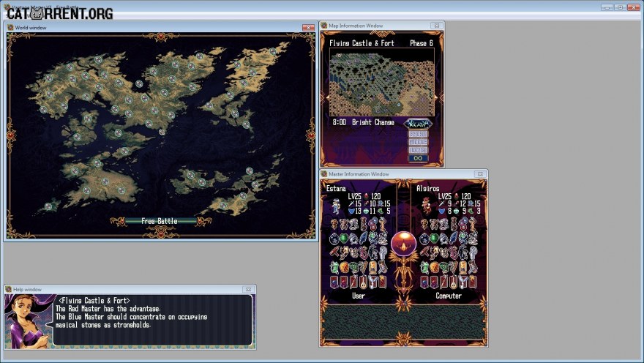The image size is (644, 363).
Task: Click the 8:00 Bright Change text
Action: tap(363, 122)
